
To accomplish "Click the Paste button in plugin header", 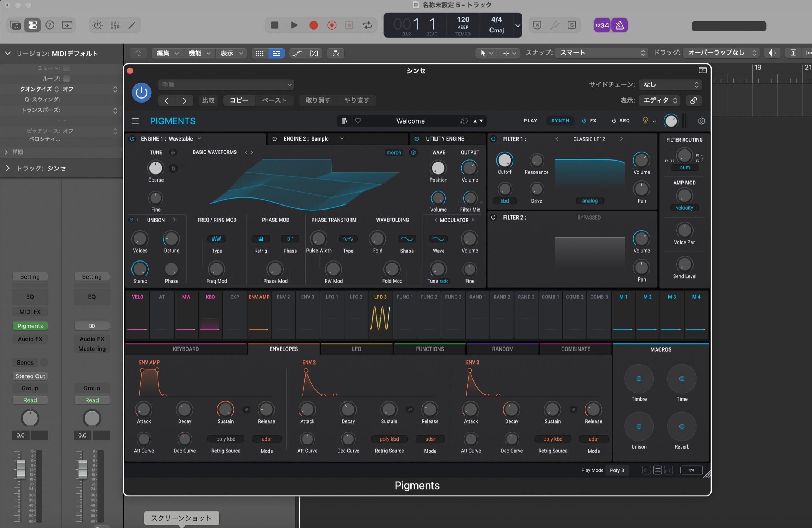I will pyautogui.click(x=274, y=100).
